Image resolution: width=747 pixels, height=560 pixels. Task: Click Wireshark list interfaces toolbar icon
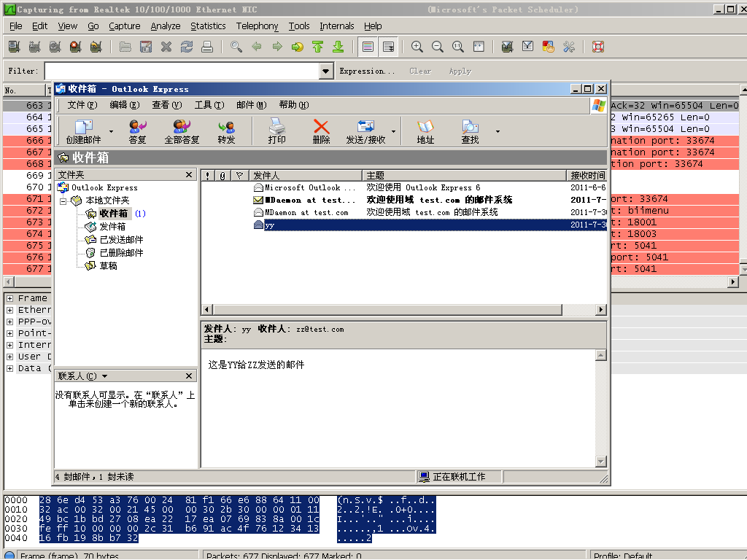15,47
